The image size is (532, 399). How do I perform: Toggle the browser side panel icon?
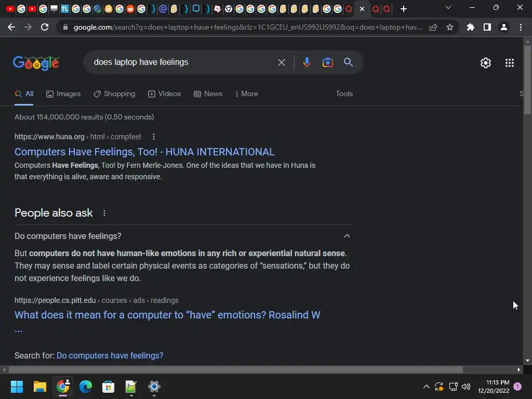pyautogui.click(x=487, y=27)
